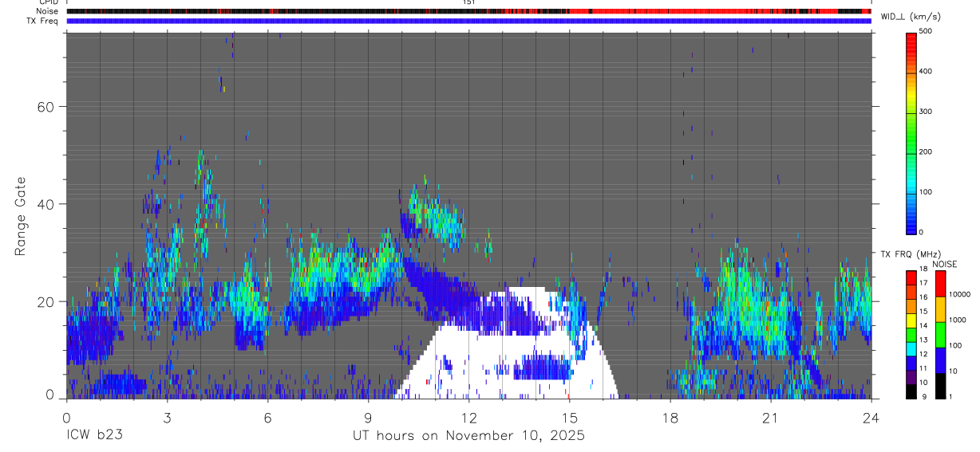Click the '15' hour tick on the time axis

pos(569,418)
